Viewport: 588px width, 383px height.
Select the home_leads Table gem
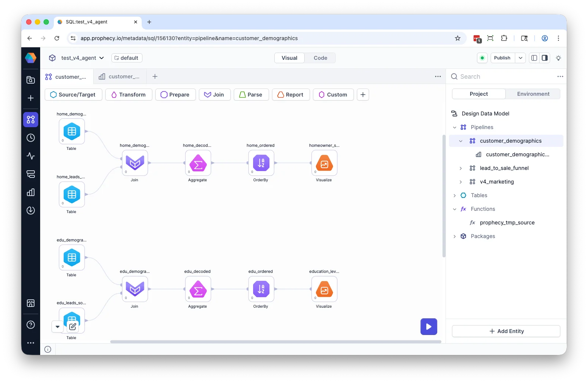(72, 195)
